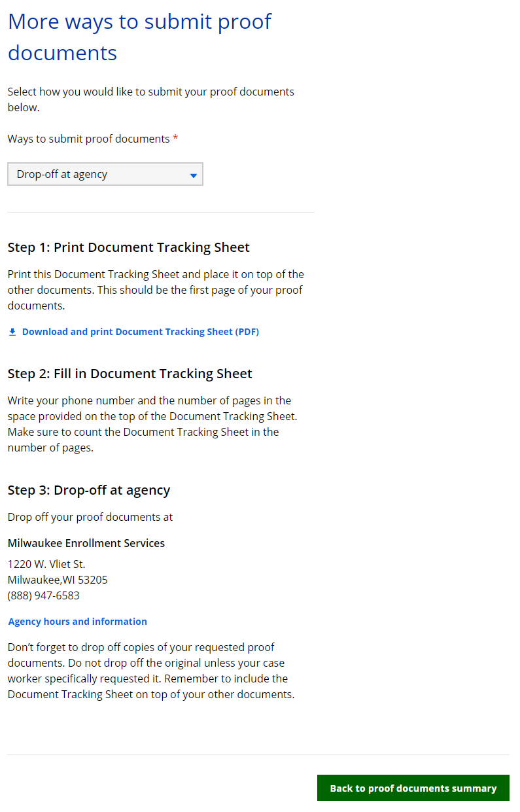Viewport: 520px width, 812px height.
Task: Open the "Drop-off at agency" select box
Action: coord(105,174)
